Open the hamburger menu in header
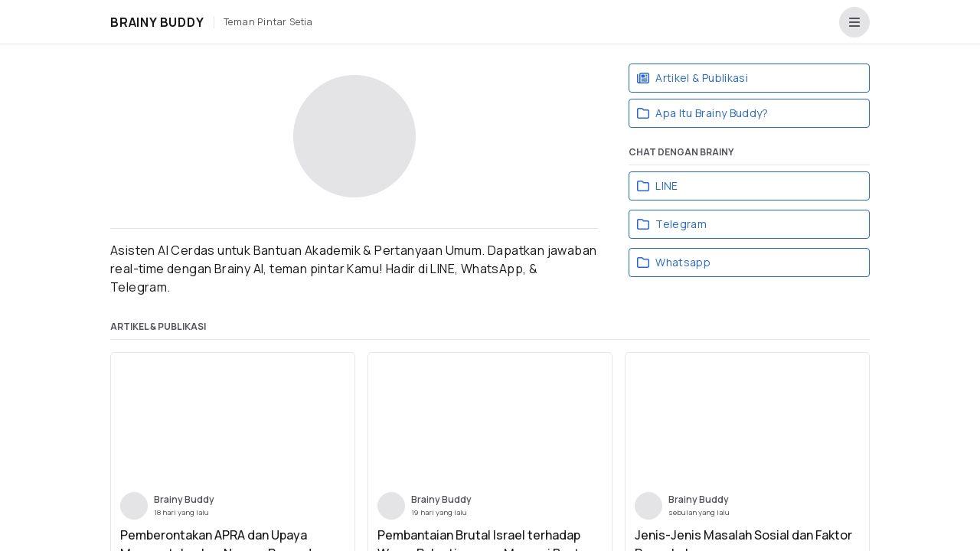This screenshot has width=980, height=551. [x=854, y=22]
